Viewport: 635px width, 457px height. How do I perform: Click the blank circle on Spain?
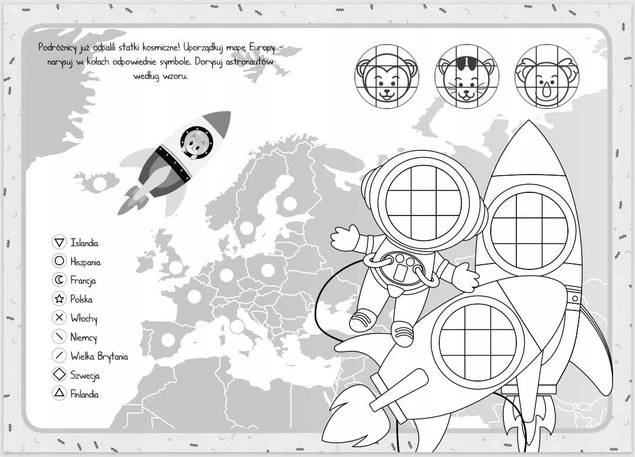click(x=168, y=339)
